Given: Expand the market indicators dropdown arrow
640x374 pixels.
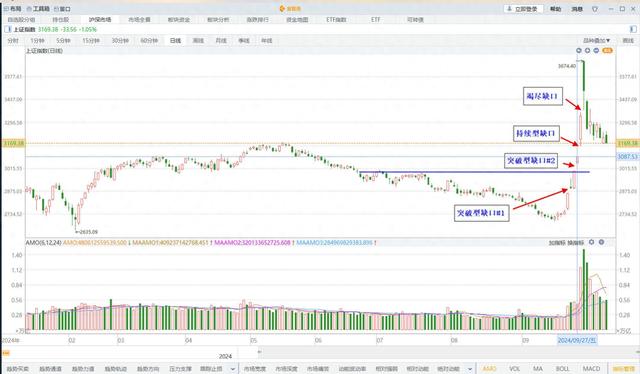Looking at the screenshot, I should [x=470, y=369].
